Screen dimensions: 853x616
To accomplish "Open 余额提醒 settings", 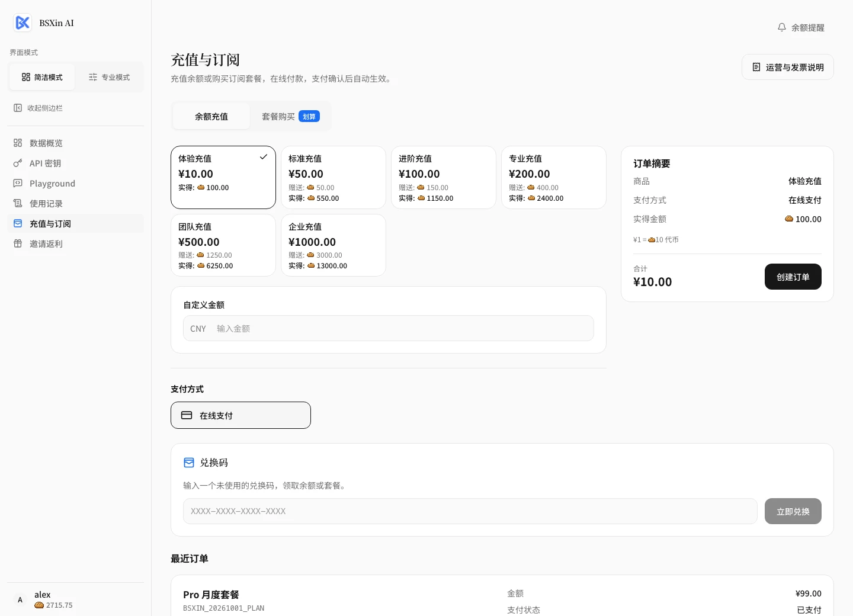I will [x=801, y=27].
